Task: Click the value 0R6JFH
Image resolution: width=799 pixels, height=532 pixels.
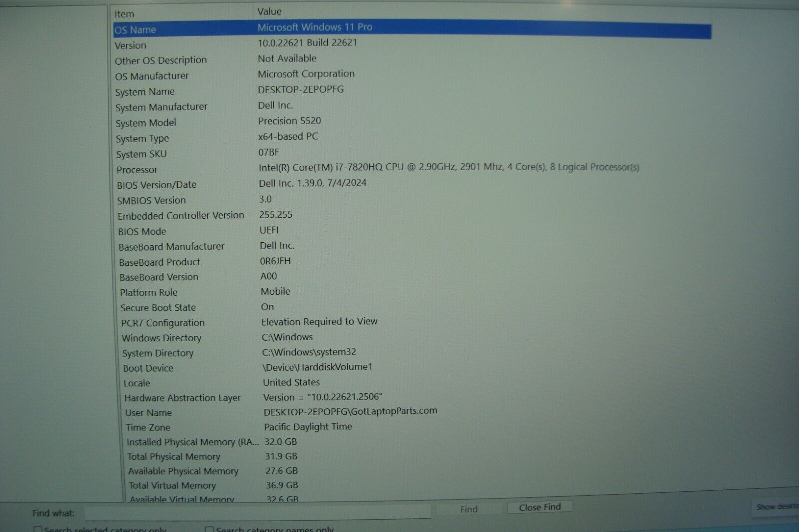Action: point(275,261)
